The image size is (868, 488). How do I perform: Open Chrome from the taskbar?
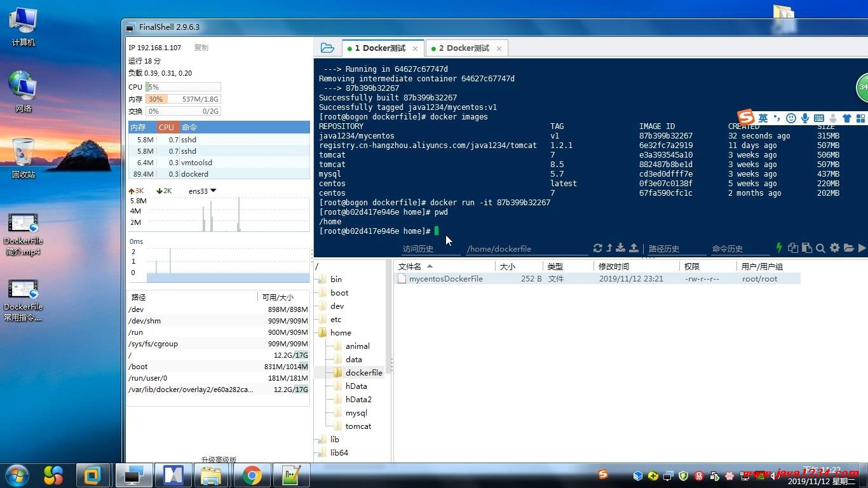tap(252, 475)
